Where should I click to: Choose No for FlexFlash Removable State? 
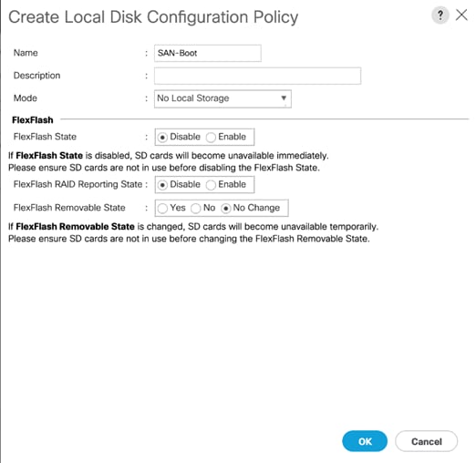pyautogui.click(x=195, y=209)
